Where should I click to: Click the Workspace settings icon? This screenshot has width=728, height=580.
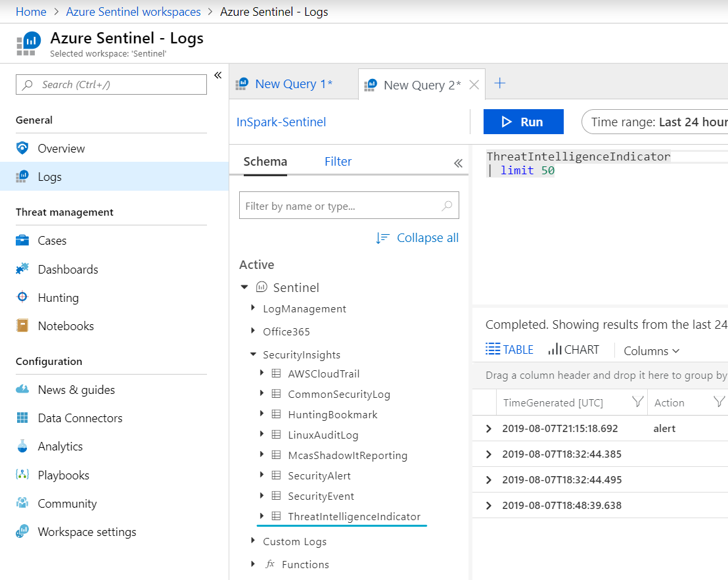coord(22,531)
